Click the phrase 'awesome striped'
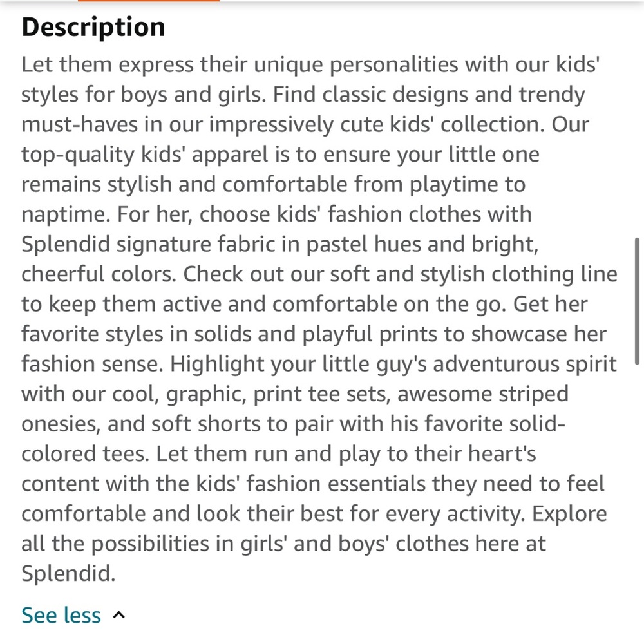Screen dimensions: 644x644 (x=482, y=394)
